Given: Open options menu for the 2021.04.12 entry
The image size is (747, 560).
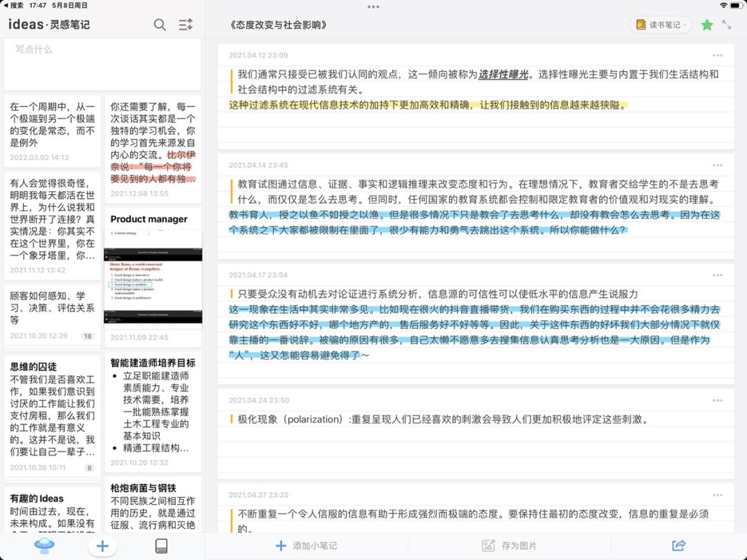Looking at the screenshot, I should tap(717, 54).
